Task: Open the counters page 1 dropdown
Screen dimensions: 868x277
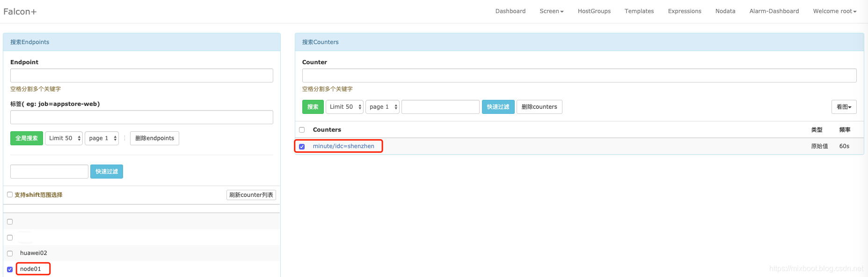Action: click(382, 107)
